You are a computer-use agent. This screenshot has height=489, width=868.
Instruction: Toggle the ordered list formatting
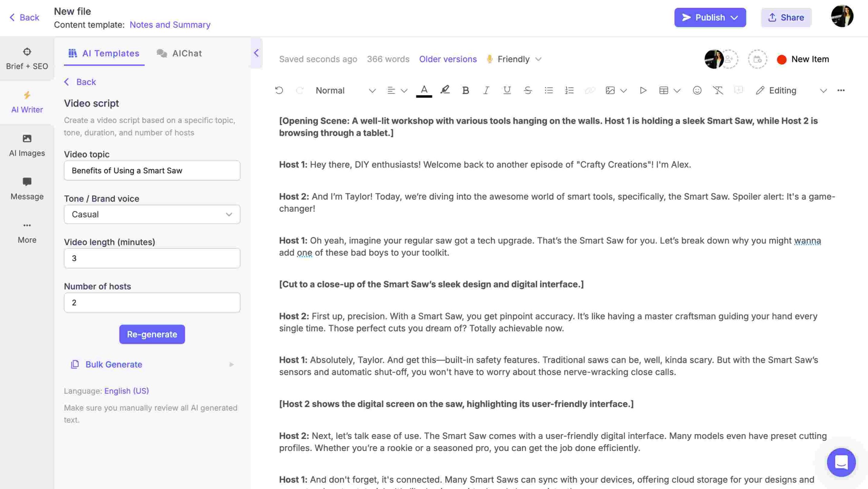tap(569, 91)
